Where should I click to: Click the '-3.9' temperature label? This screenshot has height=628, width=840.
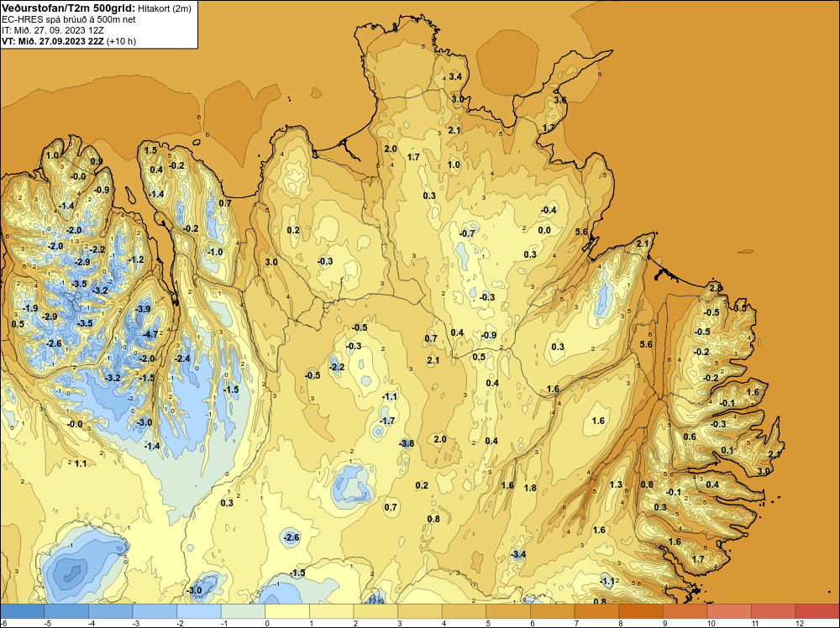[143, 309]
